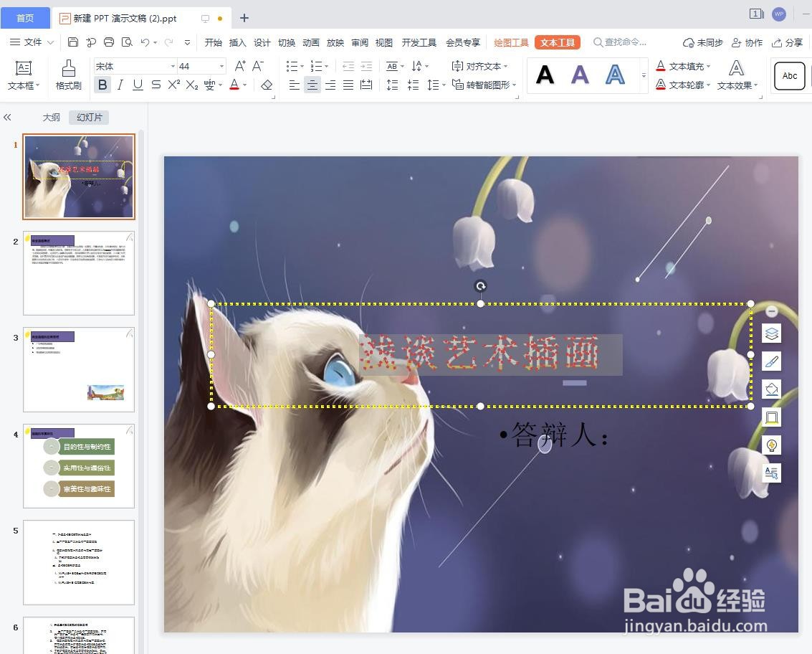Click the layers icon in floating toolbar

point(772,333)
